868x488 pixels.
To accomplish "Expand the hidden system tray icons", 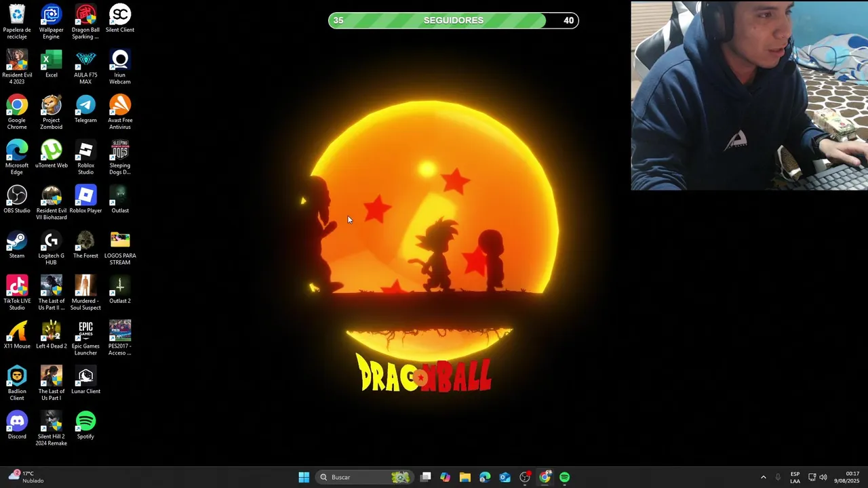I will point(764,477).
